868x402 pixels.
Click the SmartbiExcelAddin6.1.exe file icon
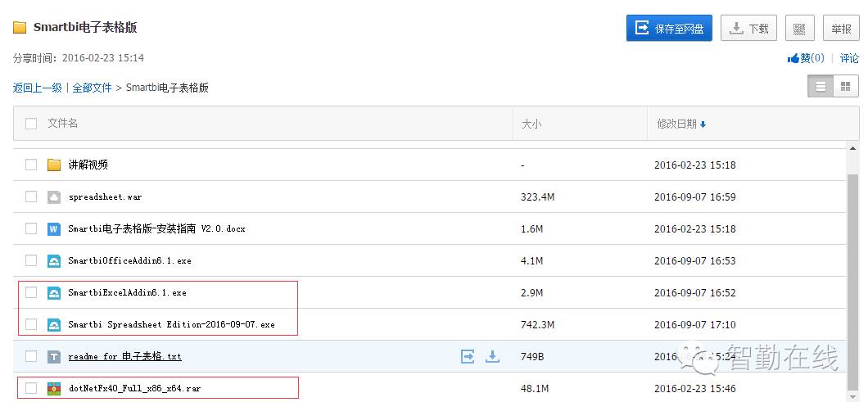(54, 292)
